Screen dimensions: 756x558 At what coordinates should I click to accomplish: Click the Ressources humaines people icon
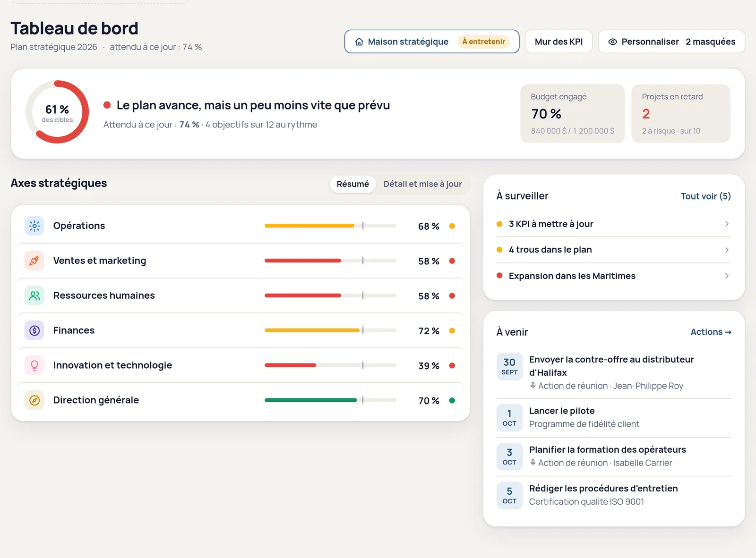point(34,296)
